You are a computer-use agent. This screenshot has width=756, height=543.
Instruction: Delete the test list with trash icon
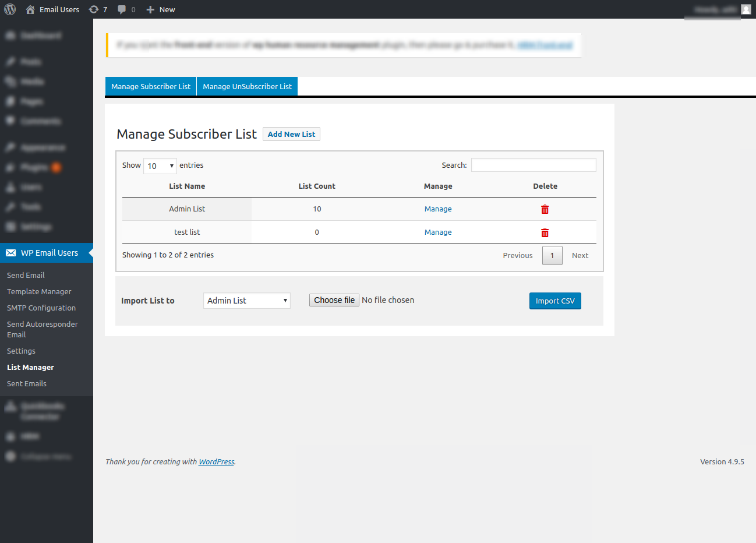point(545,232)
